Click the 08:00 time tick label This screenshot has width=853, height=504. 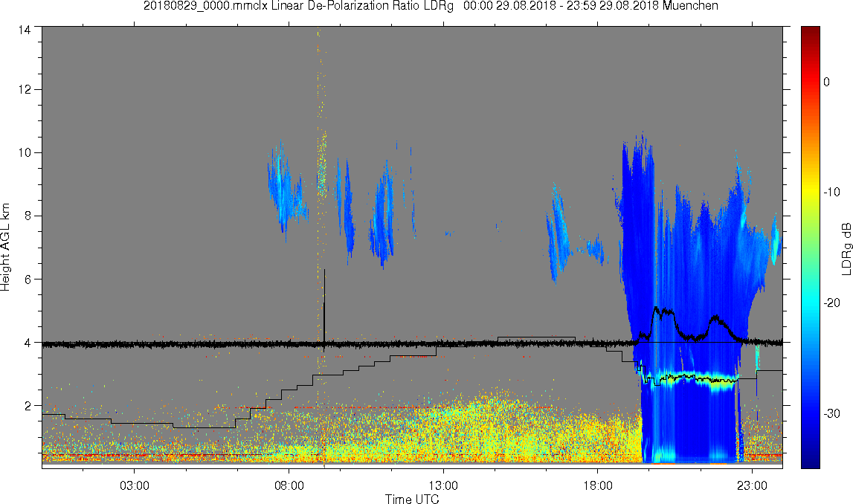click(289, 485)
